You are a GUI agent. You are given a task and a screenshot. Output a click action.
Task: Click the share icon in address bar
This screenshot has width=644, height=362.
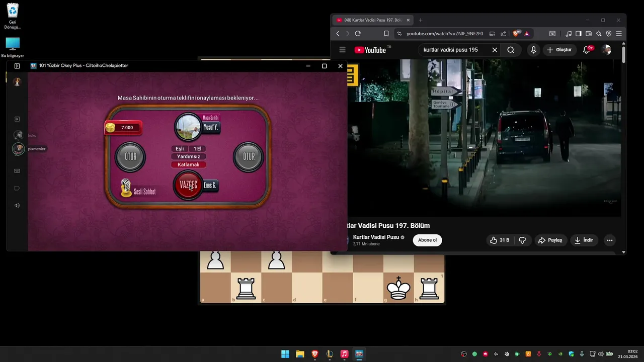coord(503,34)
